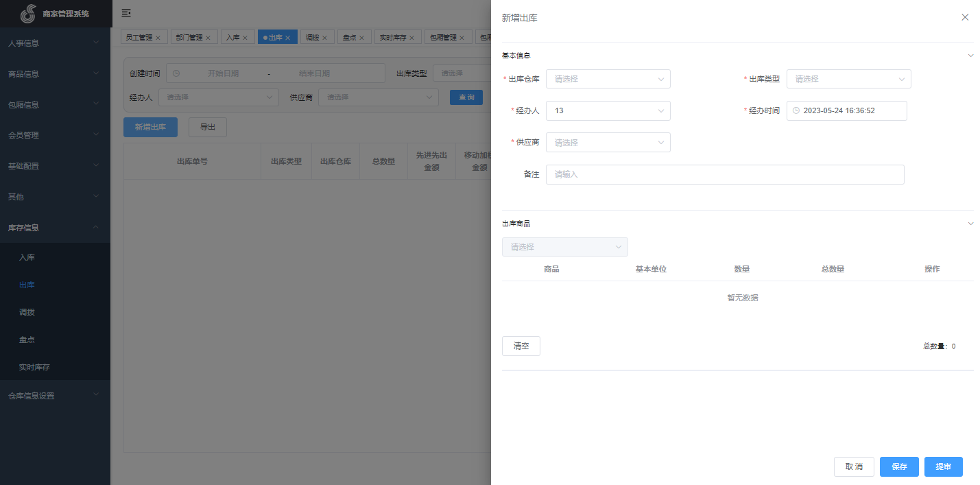The height and width of the screenshot is (485, 980).
Task: Expand the 会员管理 sidebar menu
Action: point(55,135)
